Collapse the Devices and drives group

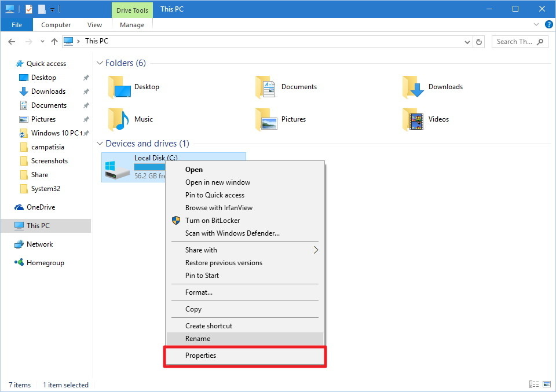pos(100,144)
